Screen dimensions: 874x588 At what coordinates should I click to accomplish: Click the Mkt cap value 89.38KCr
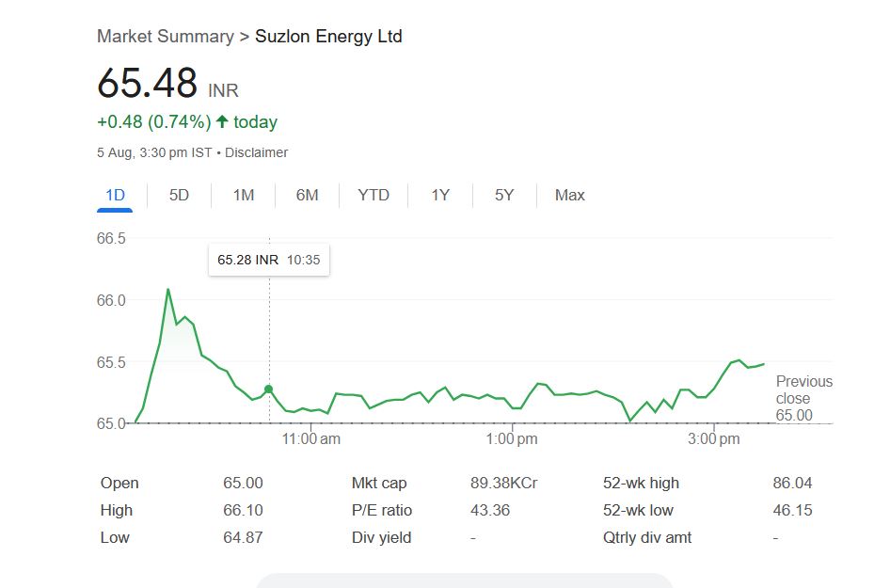point(503,484)
